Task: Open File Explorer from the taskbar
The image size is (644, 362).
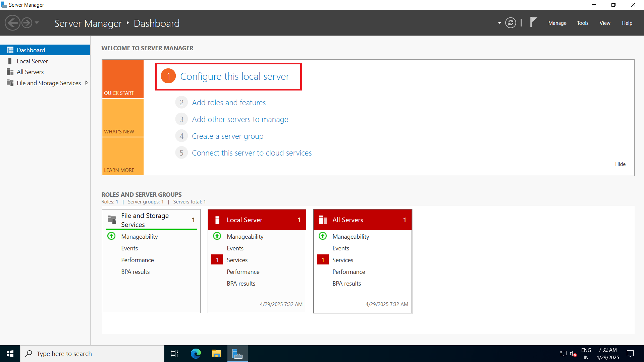Action: (217, 354)
